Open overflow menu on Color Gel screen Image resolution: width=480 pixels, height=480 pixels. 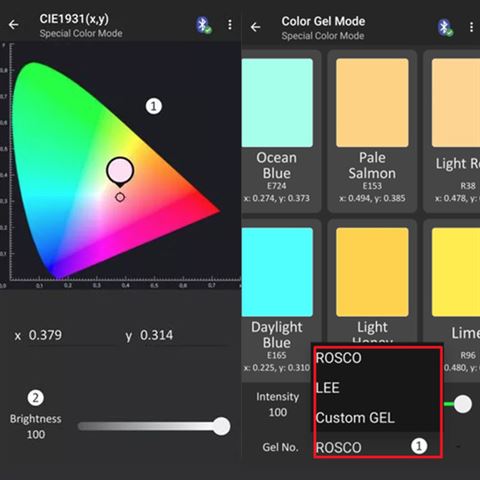[471, 27]
